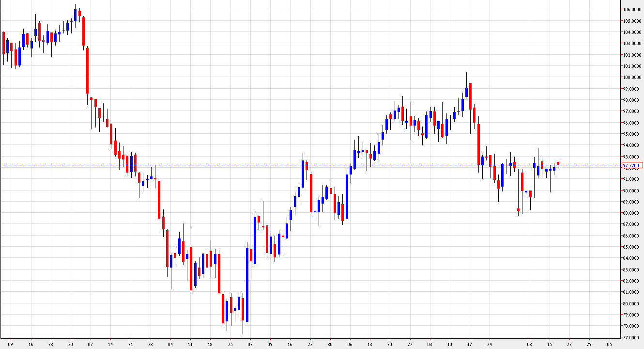This screenshot has width=644, height=349.
Task: Click the 104.0000 price level label
Action: (x=631, y=32)
